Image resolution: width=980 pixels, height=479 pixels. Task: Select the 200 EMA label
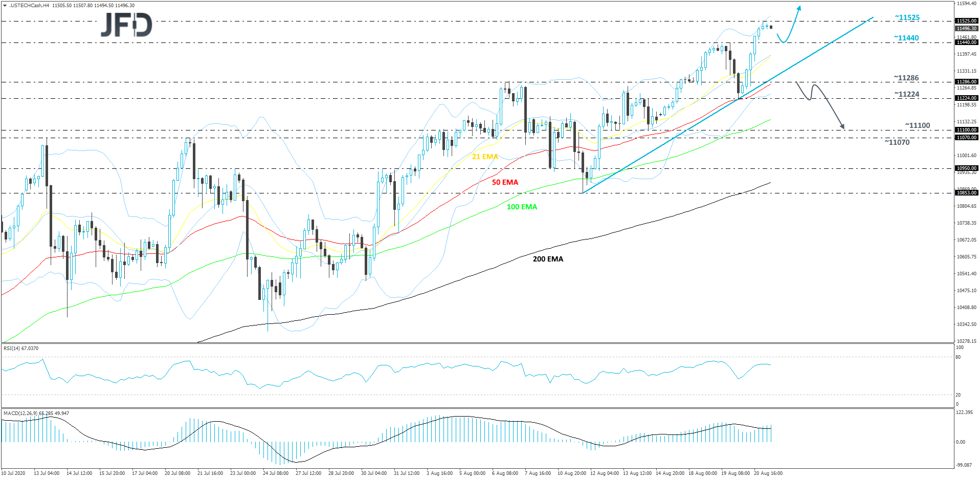click(x=548, y=259)
